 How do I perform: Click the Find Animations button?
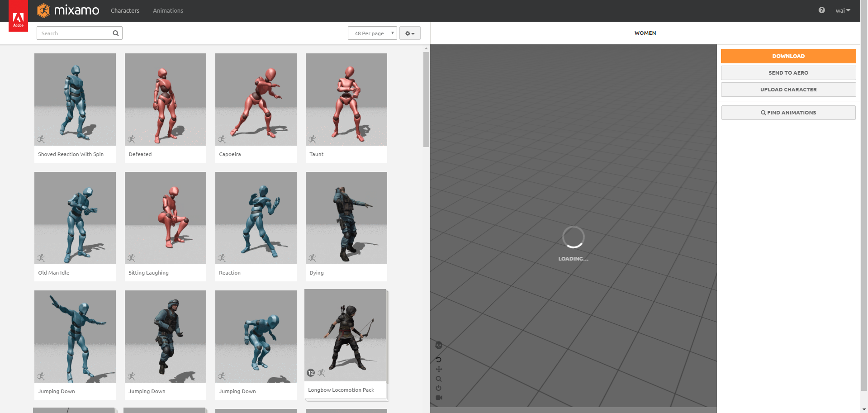click(788, 113)
